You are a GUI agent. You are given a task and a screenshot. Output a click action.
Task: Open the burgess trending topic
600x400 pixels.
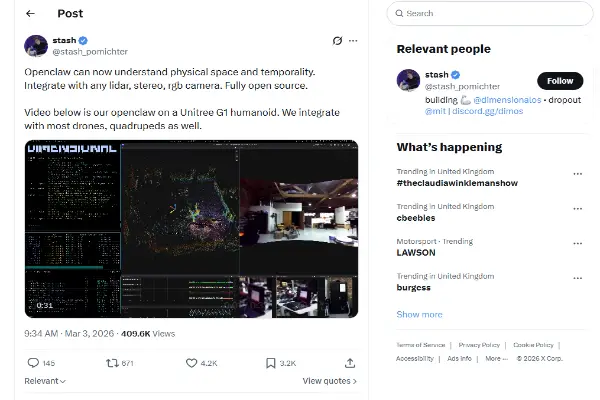tap(414, 288)
